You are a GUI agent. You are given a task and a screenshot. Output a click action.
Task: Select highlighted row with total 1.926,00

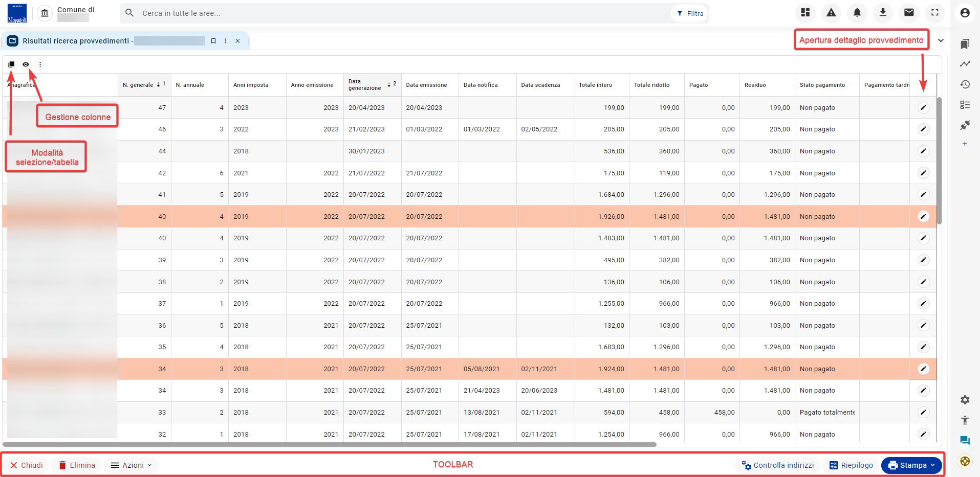[x=469, y=216]
